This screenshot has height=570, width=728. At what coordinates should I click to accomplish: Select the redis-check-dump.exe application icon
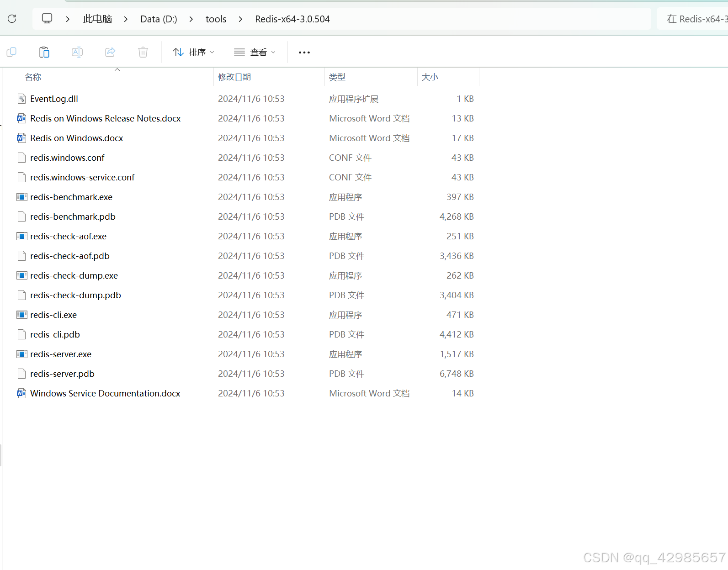pyautogui.click(x=21, y=275)
